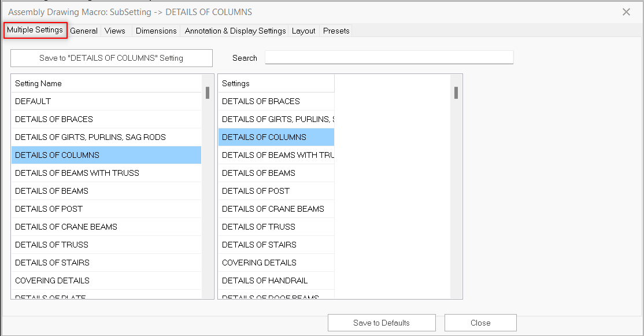Select DETAILS OF CRANE BEAMS in Settings list
The image size is (644, 336).
coord(273,209)
